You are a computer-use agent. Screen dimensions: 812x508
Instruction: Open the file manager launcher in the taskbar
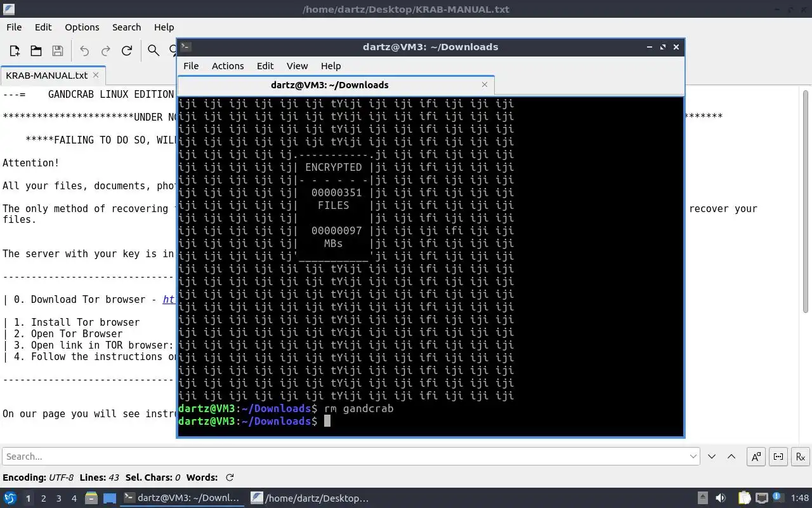[91, 498]
